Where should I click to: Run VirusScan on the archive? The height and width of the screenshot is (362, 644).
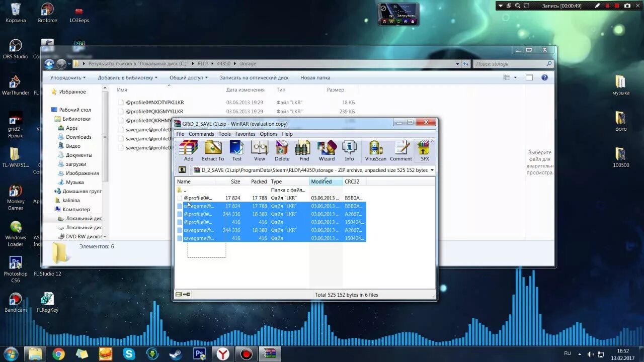coord(375,151)
